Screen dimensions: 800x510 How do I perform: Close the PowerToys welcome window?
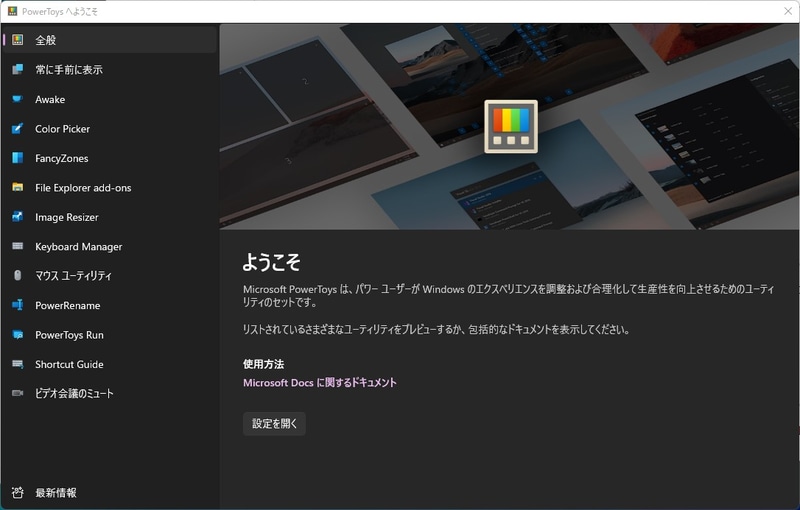coord(788,11)
